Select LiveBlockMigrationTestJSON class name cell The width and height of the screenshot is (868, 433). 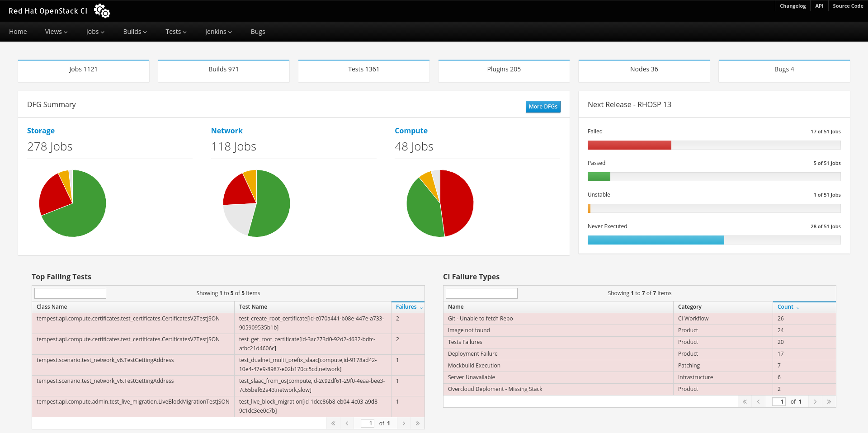pyautogui.click(x=133, y=406)
